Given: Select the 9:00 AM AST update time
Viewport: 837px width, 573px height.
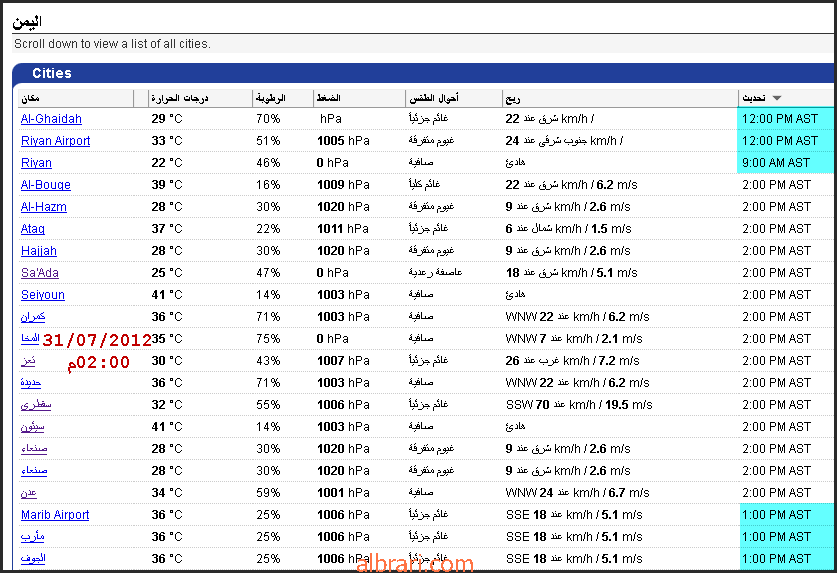Looking at the screenshot, I should pos(776,162).
